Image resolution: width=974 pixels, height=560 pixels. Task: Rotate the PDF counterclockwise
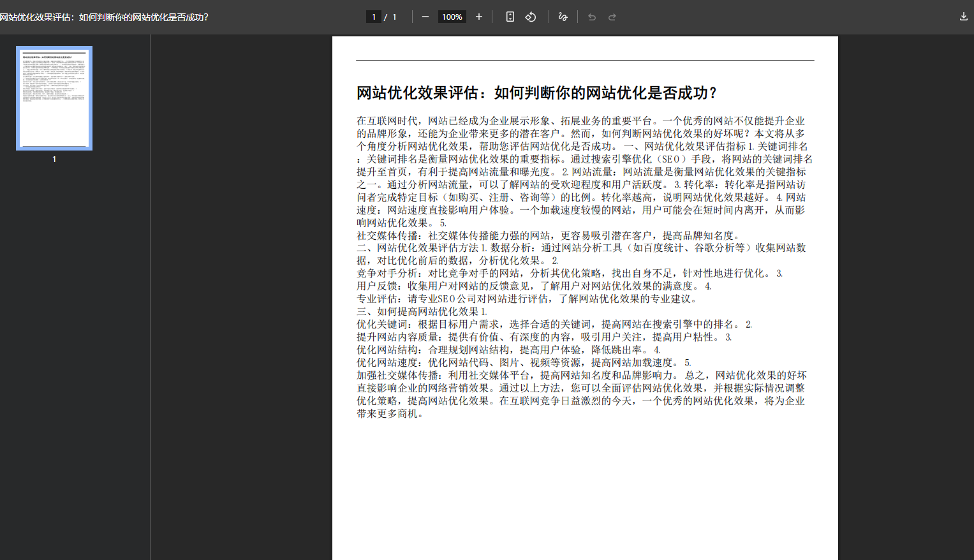(x=530, y=17)
